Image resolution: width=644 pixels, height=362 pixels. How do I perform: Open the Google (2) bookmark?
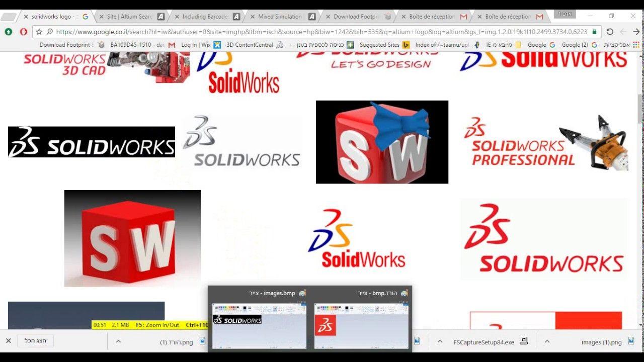tap(579, 45)
